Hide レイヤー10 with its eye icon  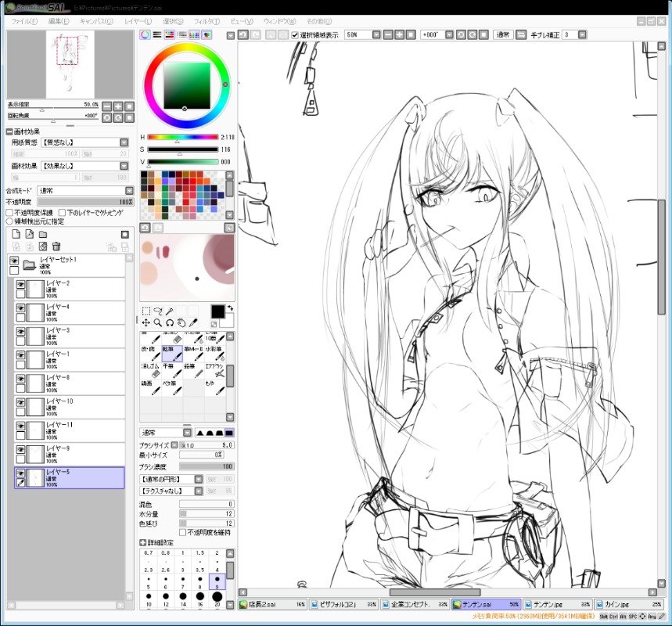[x=20, y=403]
